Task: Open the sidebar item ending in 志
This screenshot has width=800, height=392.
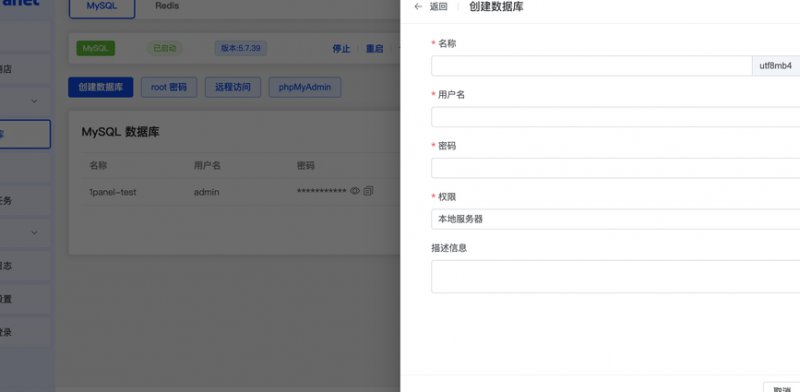Action: [x=25, y=266]
